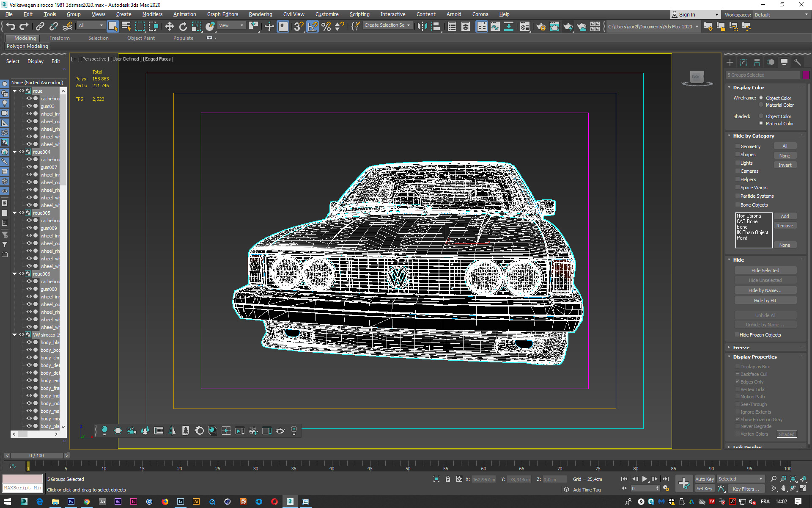812x508 pixels.
Task: Click the Hide by Name button
Action: click(765, 290)
